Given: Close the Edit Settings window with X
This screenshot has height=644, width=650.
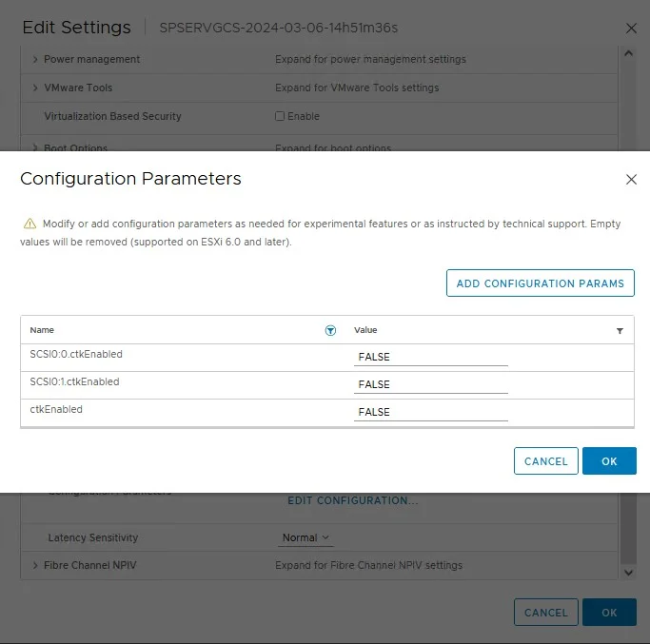Looking at the screenshot, I should pyautogui.click(x=631, y=29).
